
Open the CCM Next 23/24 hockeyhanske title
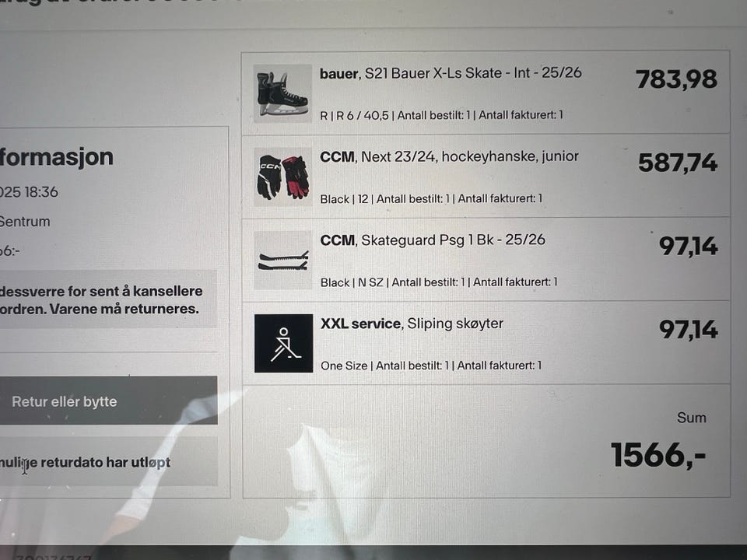[x=449, y=156]
